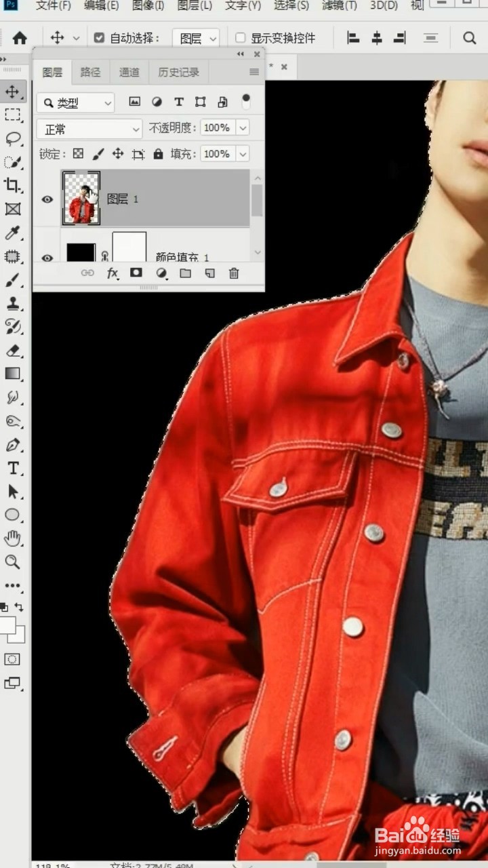This screenshot has width=488, height=868.
Task: Toggle the adjustment layer filter
Action: click(x=157, y=102)
